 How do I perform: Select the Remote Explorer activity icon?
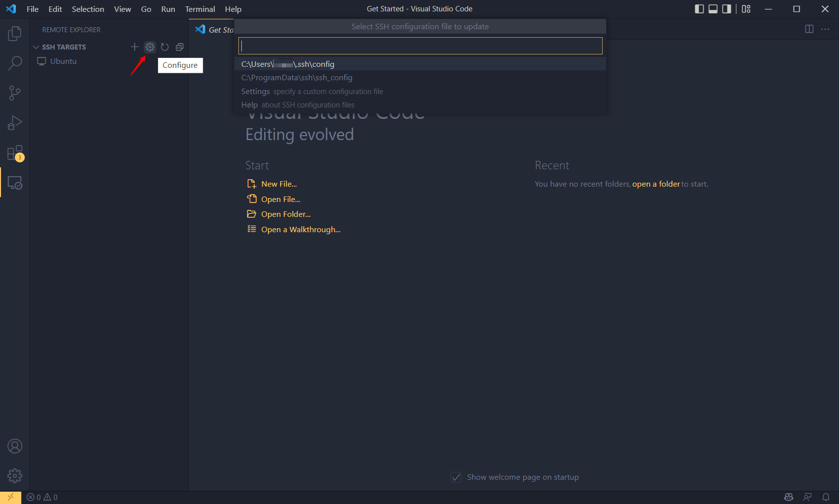tap(15, 183)
